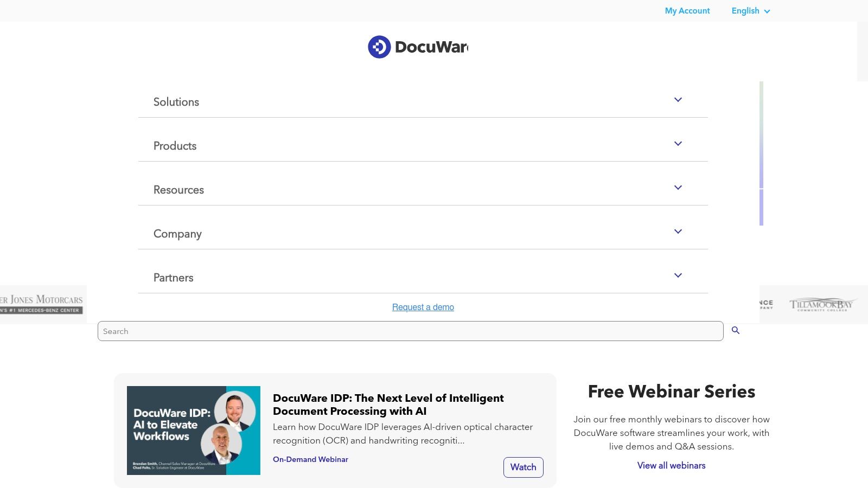Image resolution: width=868 pixels, height=488 pixels.
Task: Open View all webinars
Action: (671, 465)
